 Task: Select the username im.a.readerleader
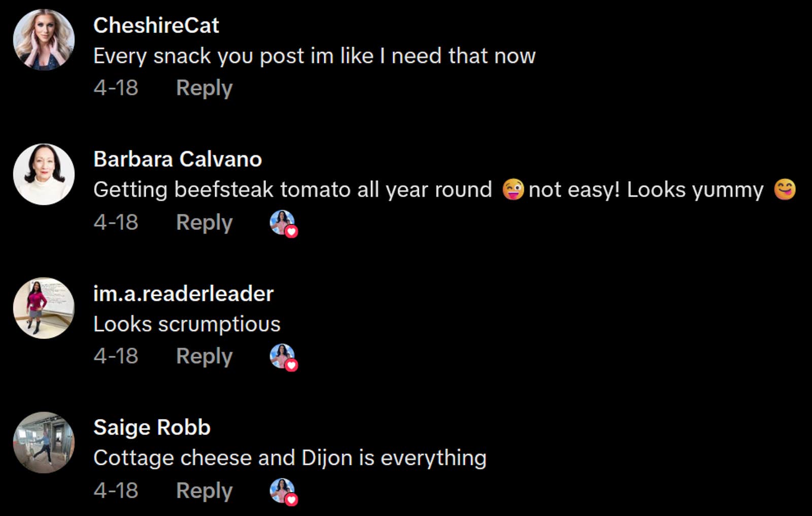pyautogui.click(x=184, y=293)
